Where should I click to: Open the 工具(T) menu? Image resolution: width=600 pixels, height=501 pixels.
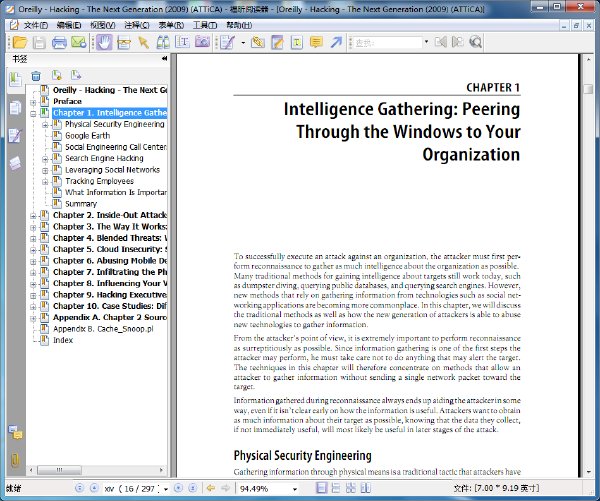click(205, 25)
